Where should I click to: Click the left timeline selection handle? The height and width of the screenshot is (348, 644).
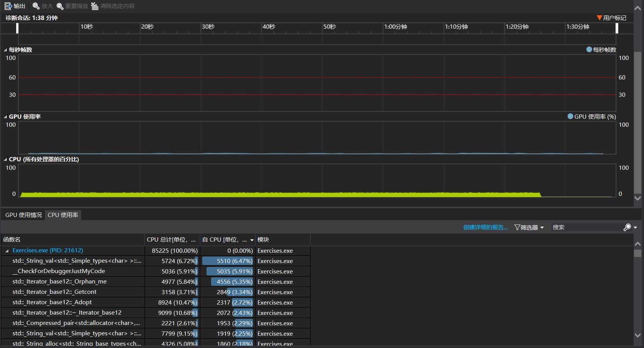17,28
